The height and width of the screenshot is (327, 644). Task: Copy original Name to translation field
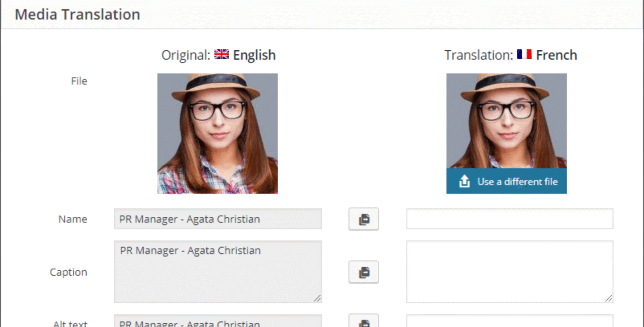tap(364, 219)
